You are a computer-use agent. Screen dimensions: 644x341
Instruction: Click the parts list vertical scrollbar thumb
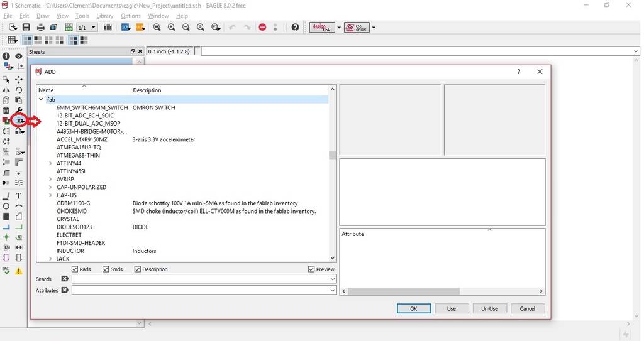(x=332, y=154)
